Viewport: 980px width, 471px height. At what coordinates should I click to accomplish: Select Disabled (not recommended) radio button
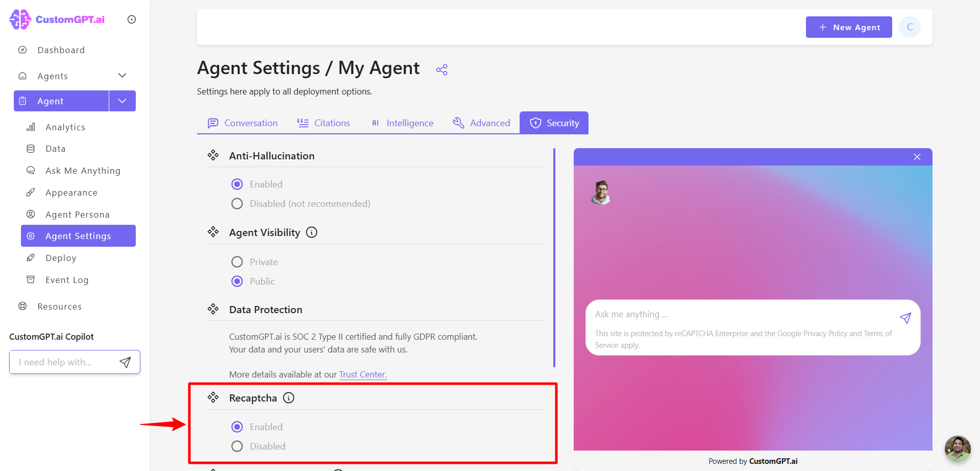(237, 204)
